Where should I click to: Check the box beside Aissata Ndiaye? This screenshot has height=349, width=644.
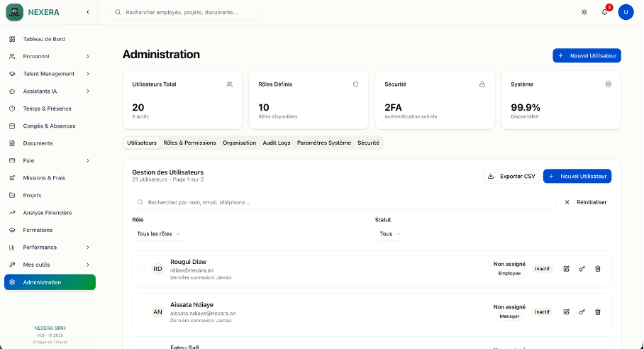pyautogui.click(x=142, y=312)
